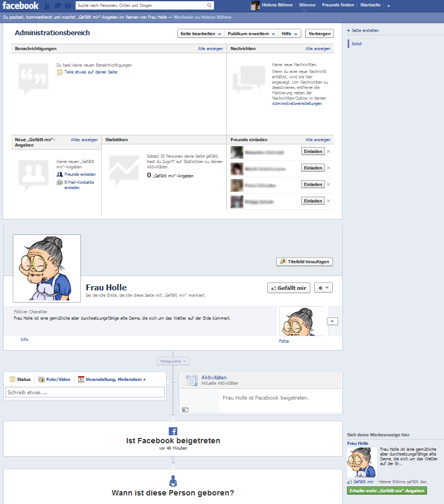Click Alle anzeigen in Benachrichtigungen

[x=210, y=48]
